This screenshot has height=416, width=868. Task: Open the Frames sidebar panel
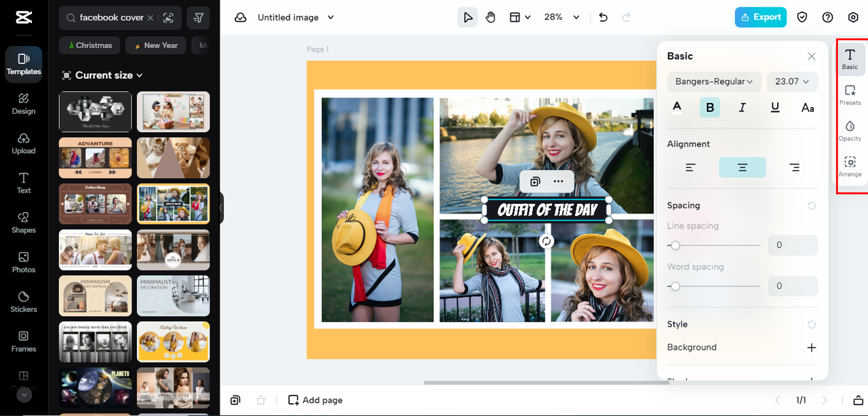24,341
